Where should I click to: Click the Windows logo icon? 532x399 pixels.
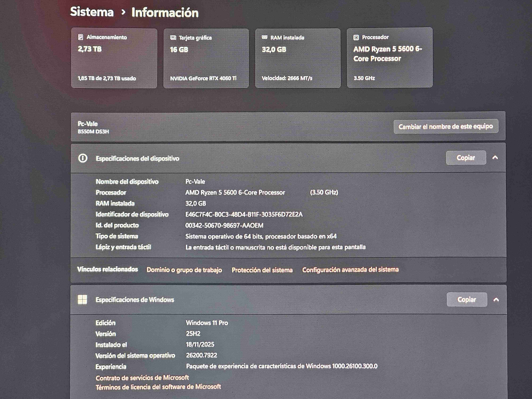point(82,299)
